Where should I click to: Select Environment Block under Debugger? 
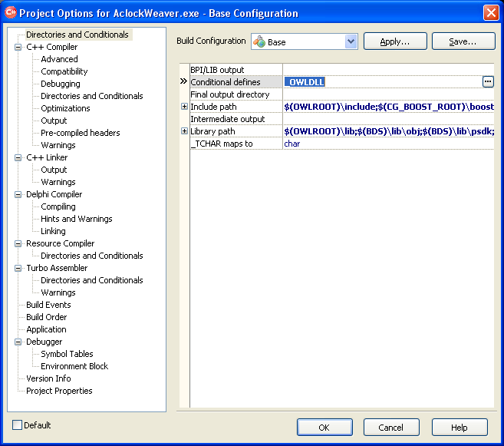(x=74, y=366)
